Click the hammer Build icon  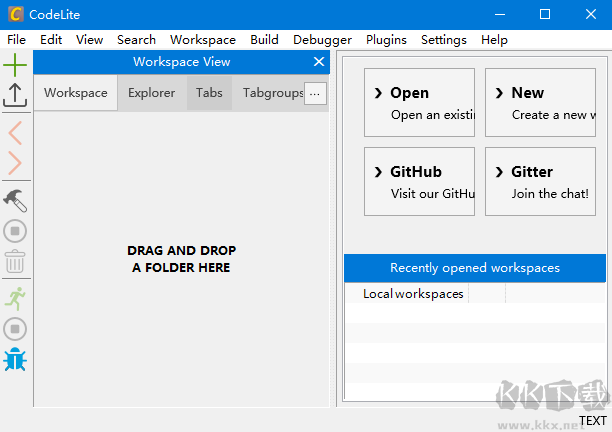15,201
